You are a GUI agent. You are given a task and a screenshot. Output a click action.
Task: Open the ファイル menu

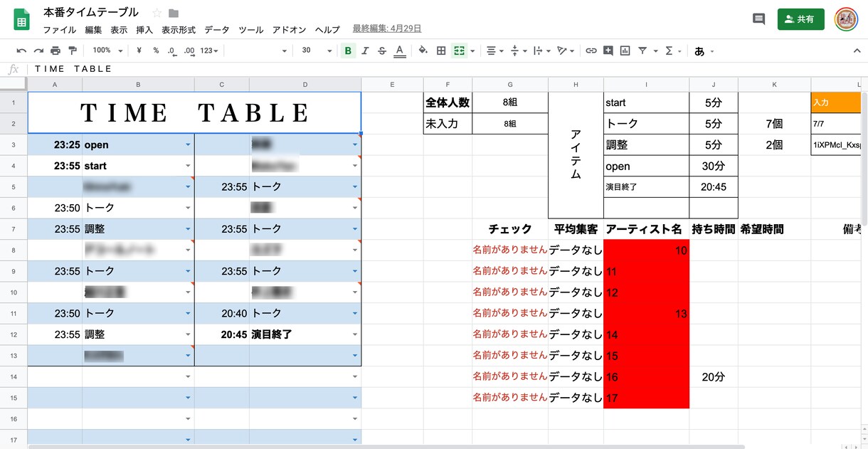(x=60, y=30)
